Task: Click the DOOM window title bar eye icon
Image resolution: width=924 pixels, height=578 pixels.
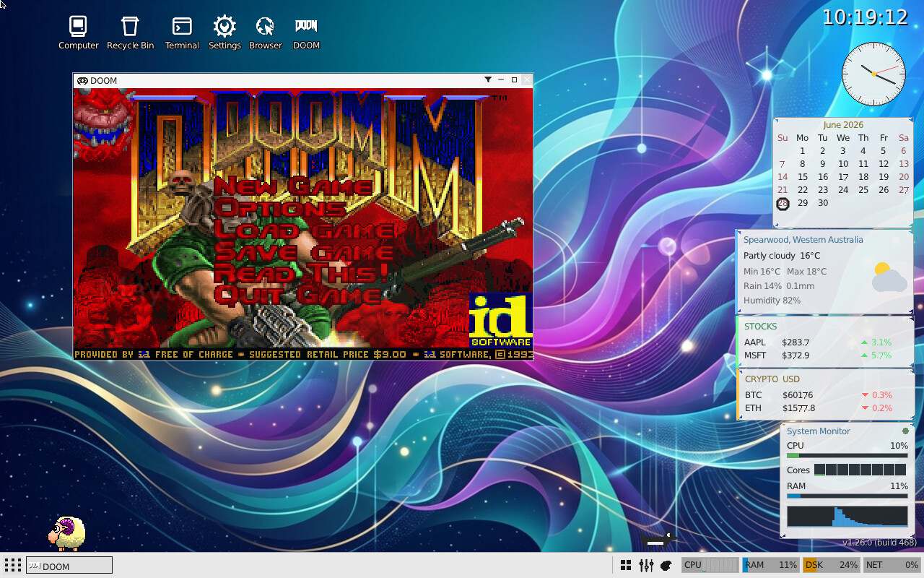Action: (x=82, y=80)
